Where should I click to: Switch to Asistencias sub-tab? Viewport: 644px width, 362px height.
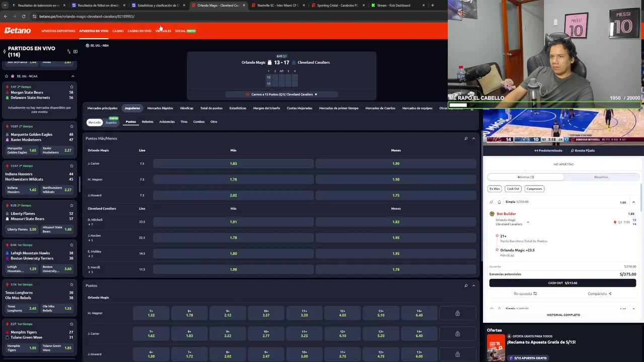167,122
